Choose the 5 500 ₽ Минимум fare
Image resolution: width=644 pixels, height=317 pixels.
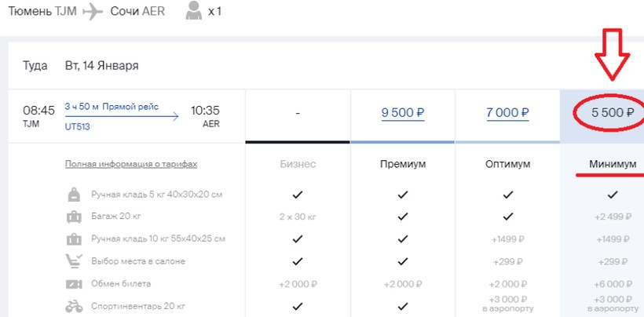(x=613, y=112)
